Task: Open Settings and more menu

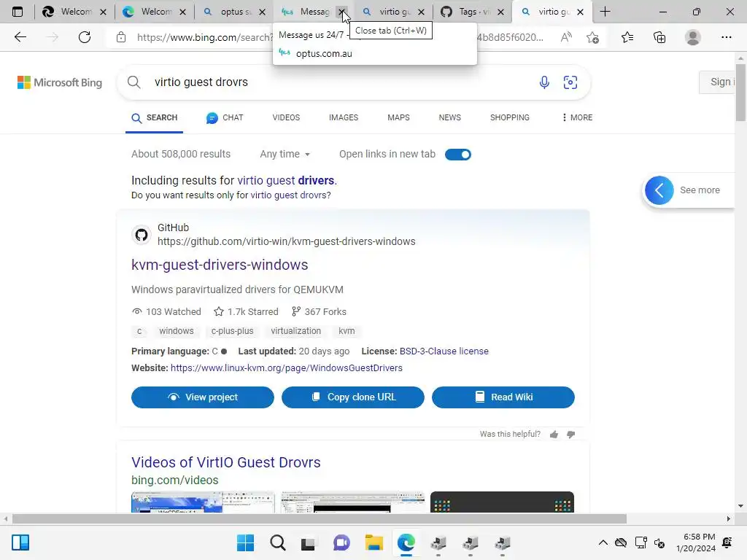Action: coord(726,37)
